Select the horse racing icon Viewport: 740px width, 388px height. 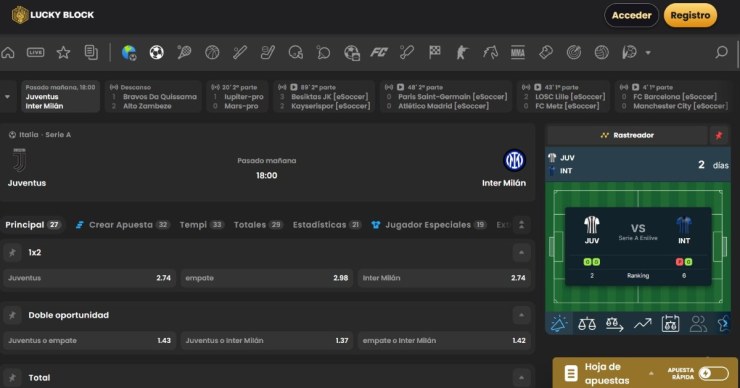tap(490, 52)
